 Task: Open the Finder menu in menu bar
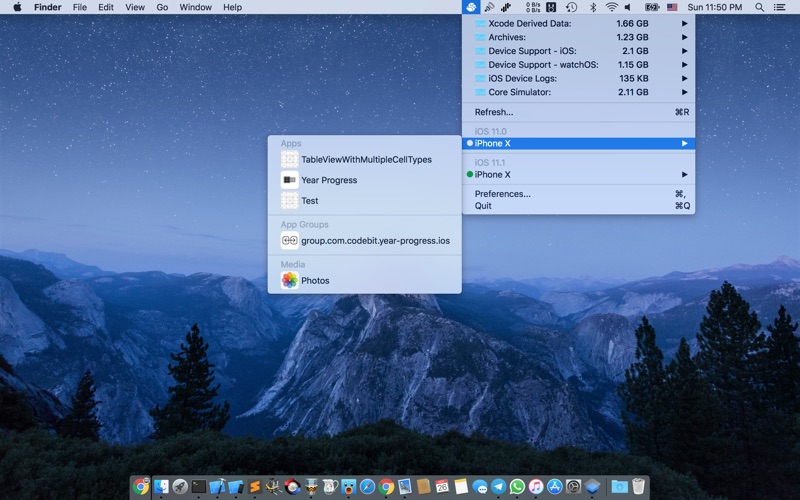coord(48,7)
